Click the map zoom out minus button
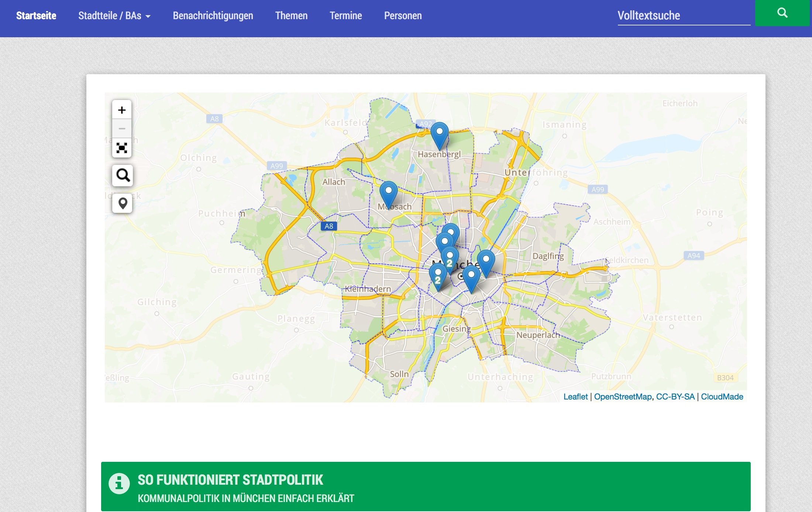 pos(122,129)
